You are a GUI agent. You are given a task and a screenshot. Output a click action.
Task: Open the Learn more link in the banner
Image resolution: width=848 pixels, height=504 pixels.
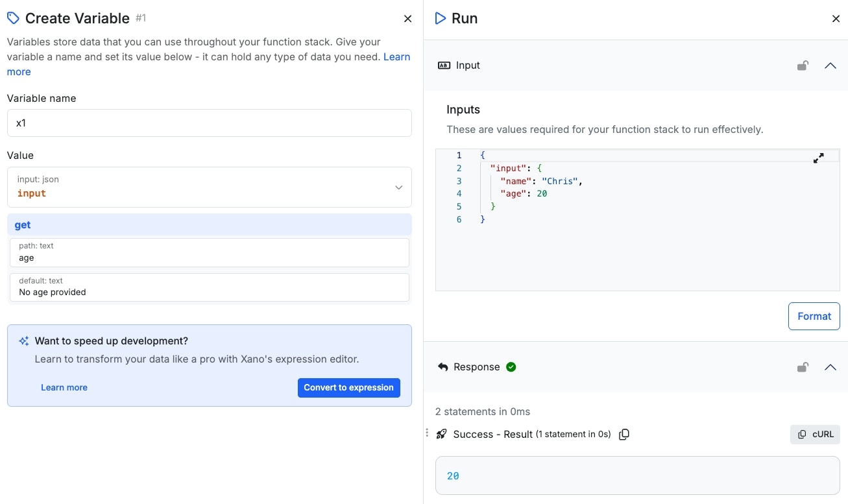click(x=64, y=388)
